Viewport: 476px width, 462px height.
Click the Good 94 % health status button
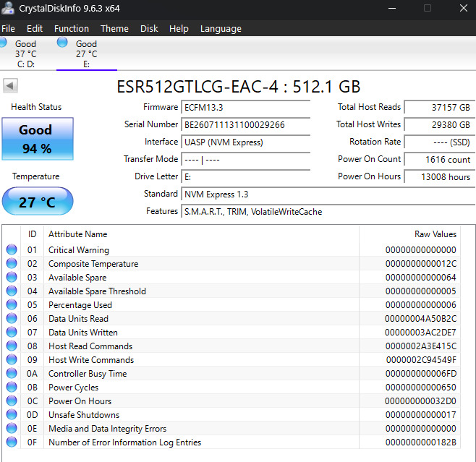[35, 139]
